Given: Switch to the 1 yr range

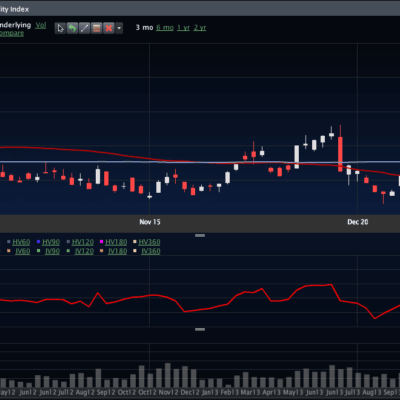Looking at the screenshot, I should coord(183,28).
